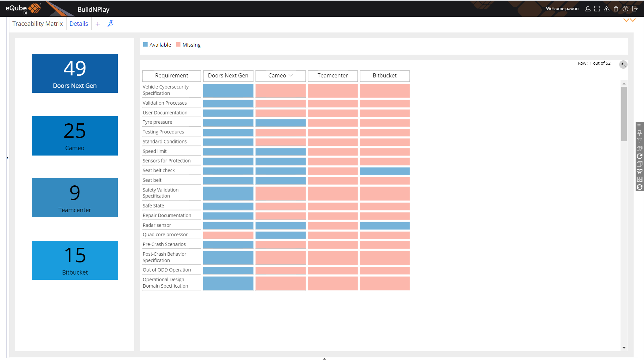Click the four-square grid icon in side toolbar
644x361 pixels.
640,179
